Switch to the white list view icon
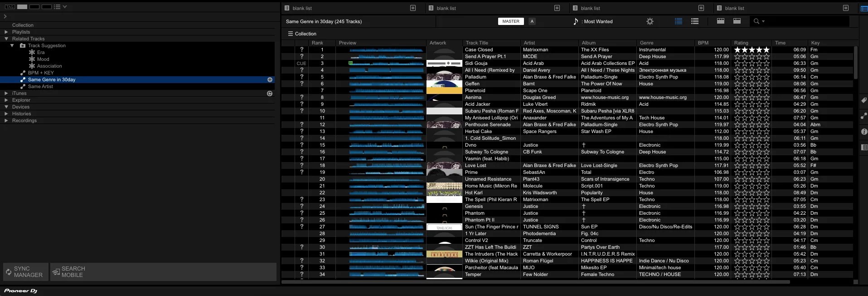The image size is (868, 296). [x=695, y=21]
